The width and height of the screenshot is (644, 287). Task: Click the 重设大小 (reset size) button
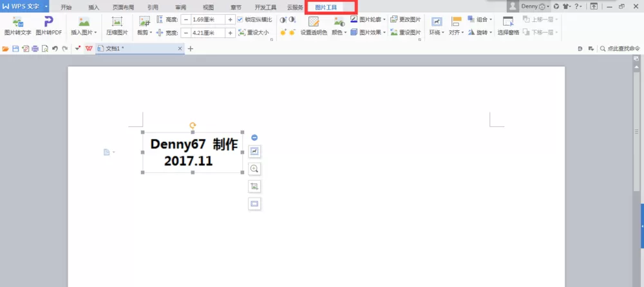(x=254, y=32)
